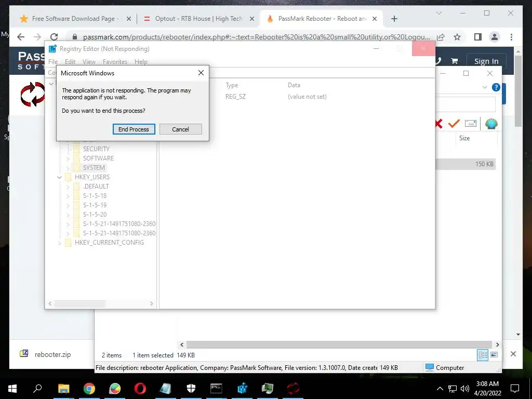The image size is (532, 399).
Task: Open Command Prompt from the taskbar
Action: pyautogui.click(x=216, y=389)
